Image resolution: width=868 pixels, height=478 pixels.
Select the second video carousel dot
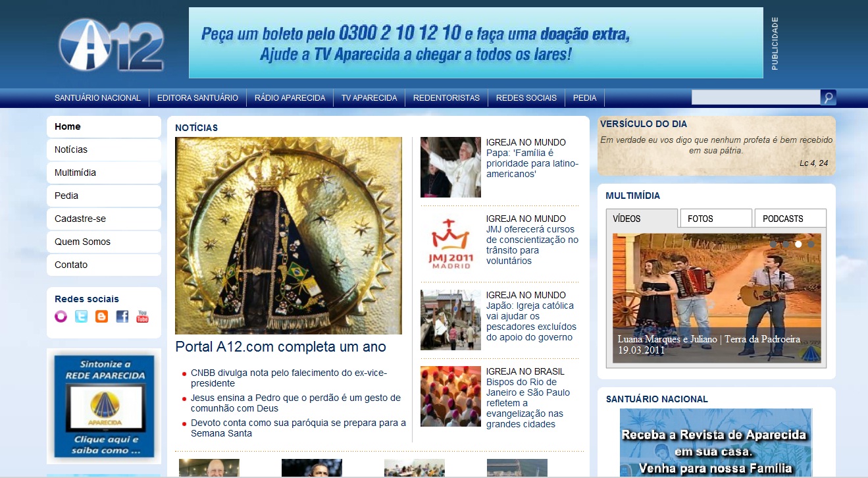pos(786,244)
